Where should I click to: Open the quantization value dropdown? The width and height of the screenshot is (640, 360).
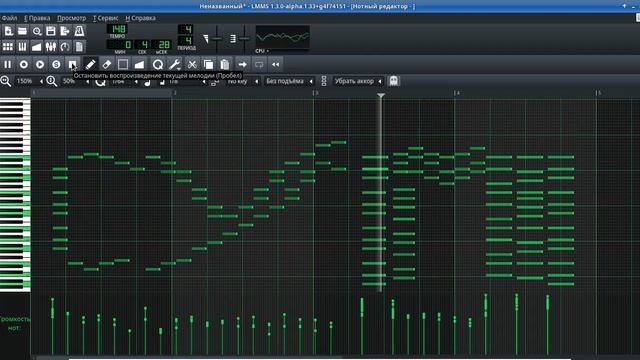click(123, 82)
